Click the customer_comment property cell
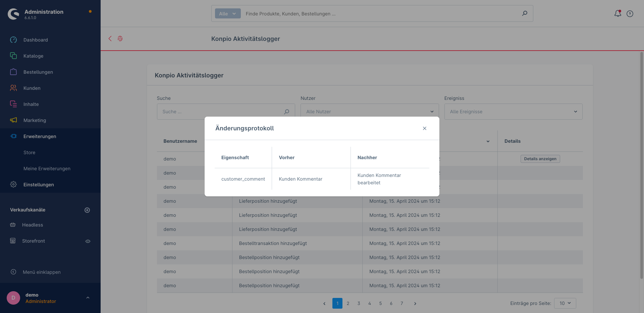The height and width of the screenshot is (313, 644). click(x=243, y=179)
